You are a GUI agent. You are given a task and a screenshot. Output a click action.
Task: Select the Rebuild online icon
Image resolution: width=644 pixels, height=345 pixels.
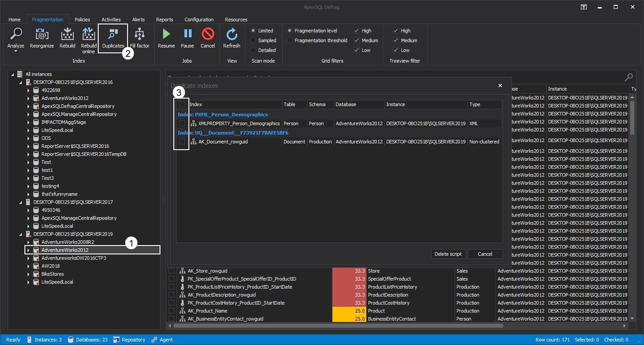[x=88, y=34]
